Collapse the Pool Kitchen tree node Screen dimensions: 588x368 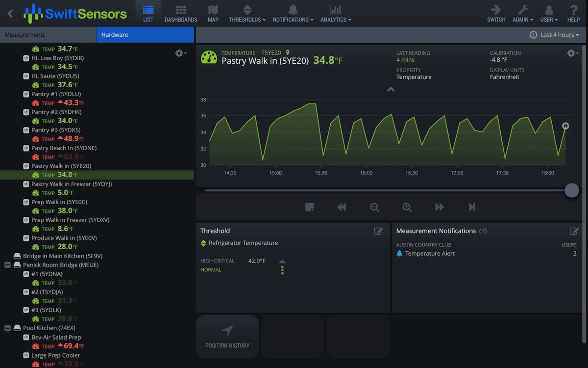(x=7, y=328)
